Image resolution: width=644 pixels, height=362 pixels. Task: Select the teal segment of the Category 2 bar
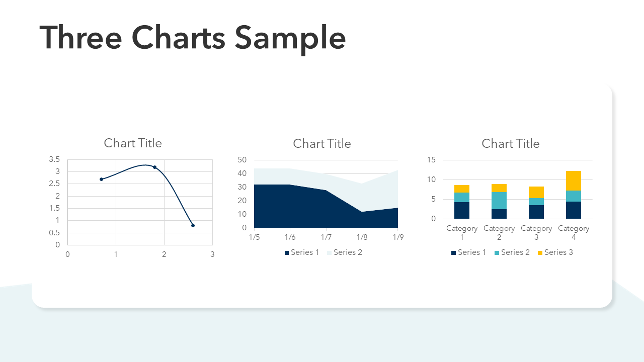click(x=499, y=200)
